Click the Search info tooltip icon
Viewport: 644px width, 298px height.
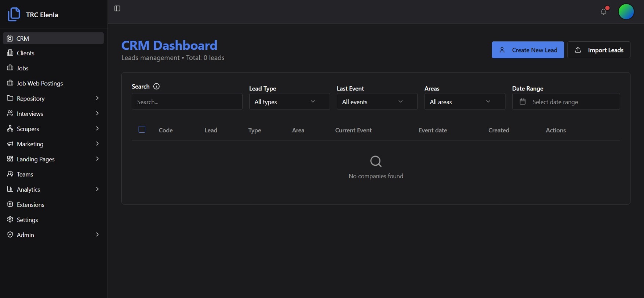pyautogui.click(x=156, y=87)
